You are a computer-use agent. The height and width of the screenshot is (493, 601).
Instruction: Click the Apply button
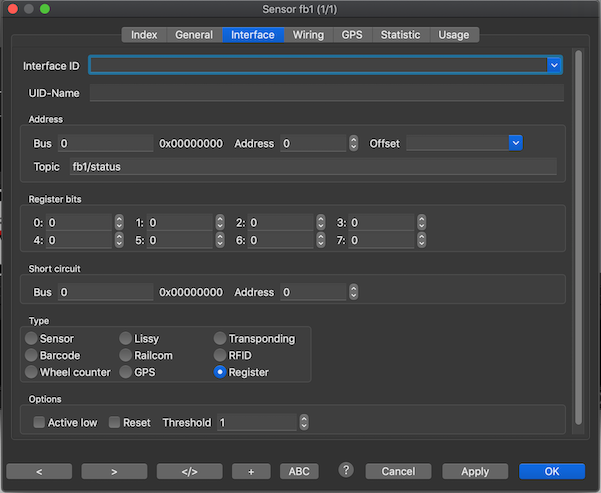(x=475, y=471)
